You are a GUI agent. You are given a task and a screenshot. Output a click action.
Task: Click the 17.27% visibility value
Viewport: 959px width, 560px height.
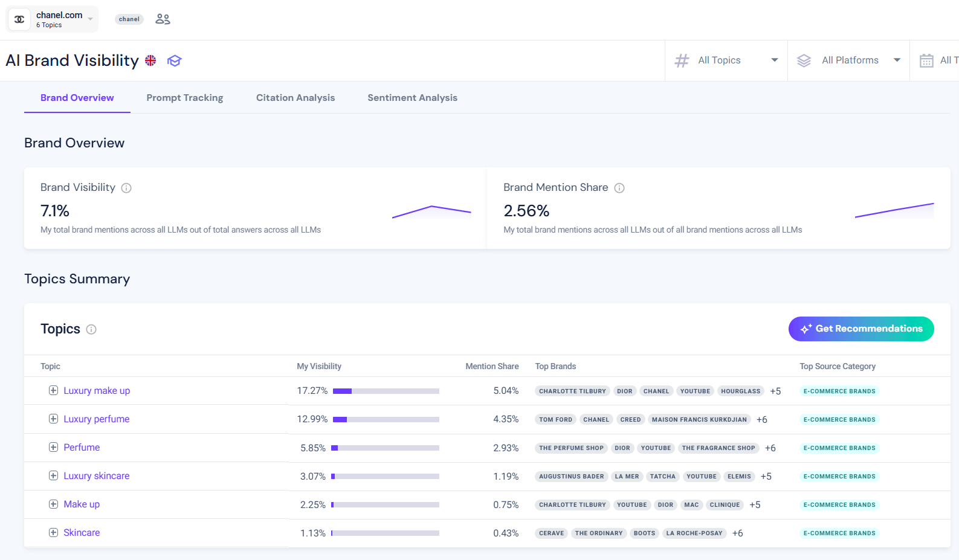(x=312, y=391)
